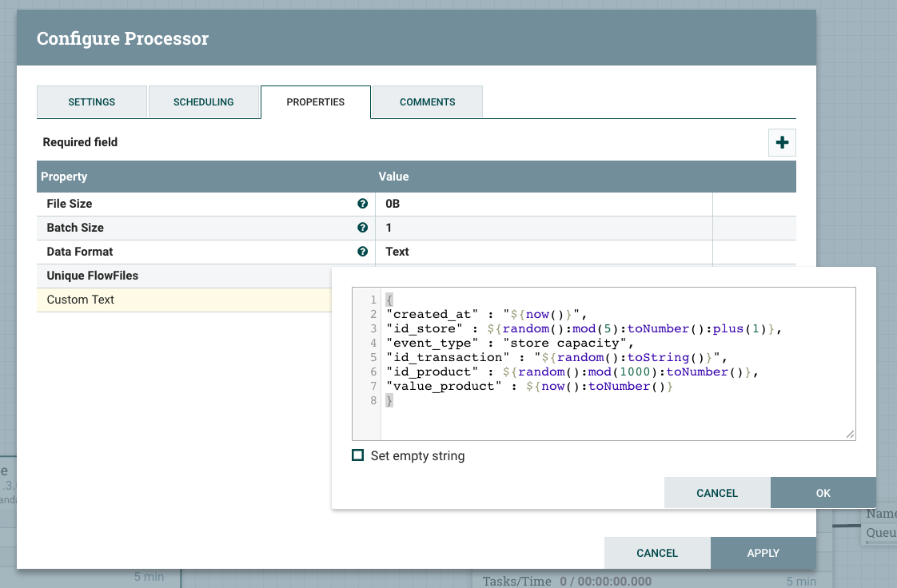The height and width of the screenshot is (588, 897).
Task: Click the File Size help icon
Action: click(x=363, y=204)
